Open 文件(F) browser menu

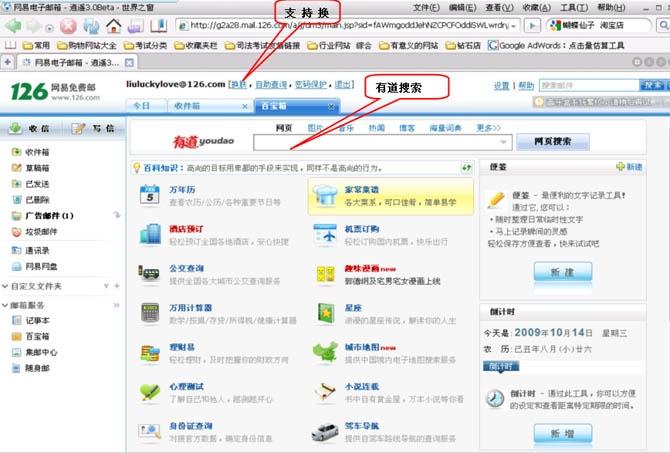[426, 8]
